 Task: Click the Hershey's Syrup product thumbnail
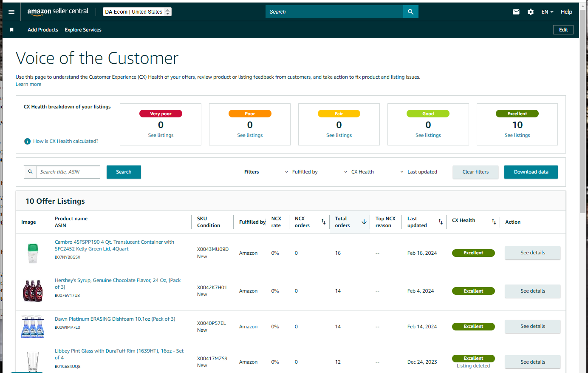click(33, 291)
